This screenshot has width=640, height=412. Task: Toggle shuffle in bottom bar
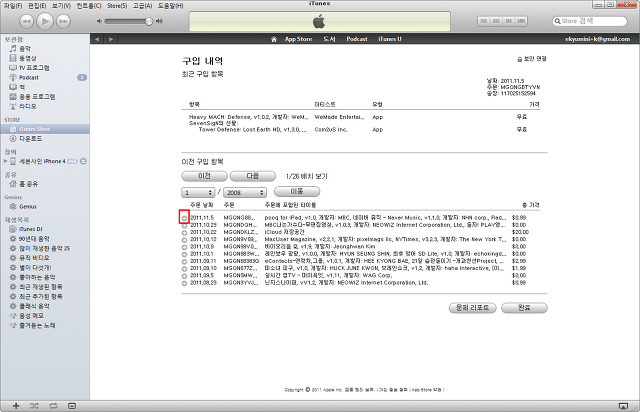pyautogui.click(x=34, y=406)
